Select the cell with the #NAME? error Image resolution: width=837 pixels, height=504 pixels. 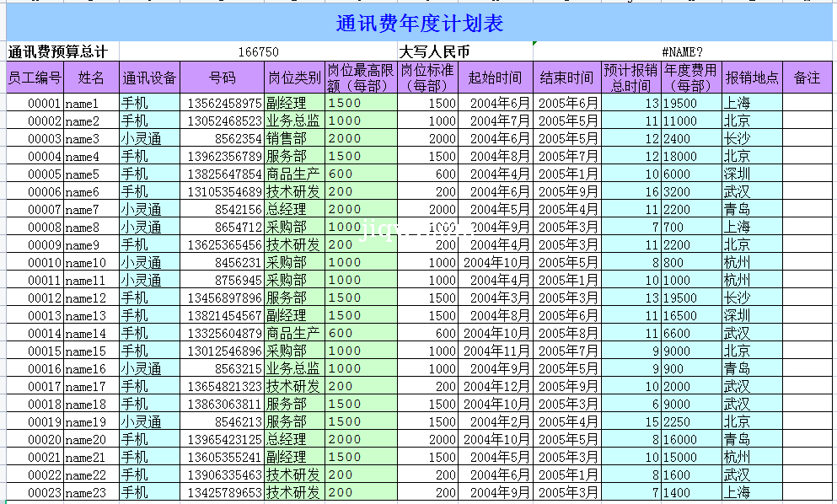click(682, 51)
